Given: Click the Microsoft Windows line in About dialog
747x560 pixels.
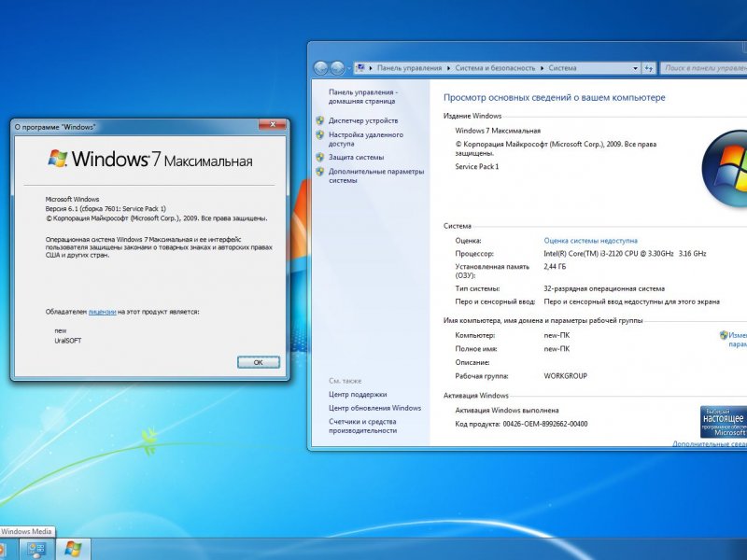Looking at the screenshot, I should [x=73, y=199].
